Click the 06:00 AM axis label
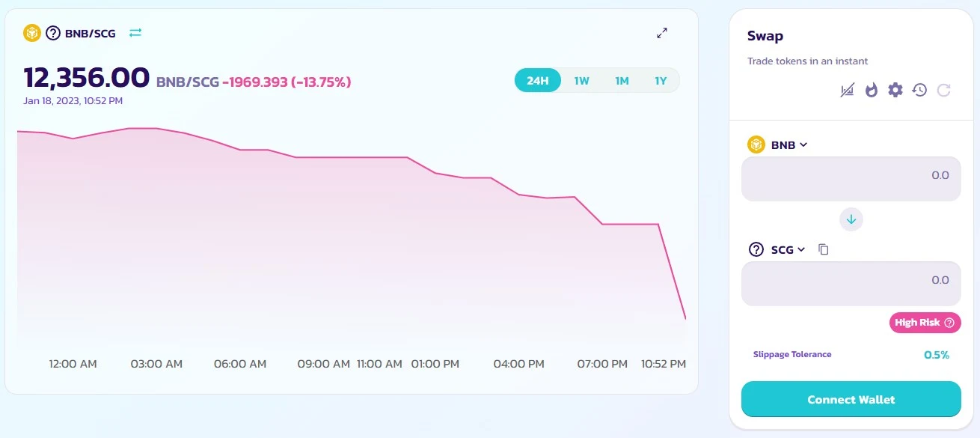Image resolution: width=980 pixels, height=438 pixels. point(240,364)
